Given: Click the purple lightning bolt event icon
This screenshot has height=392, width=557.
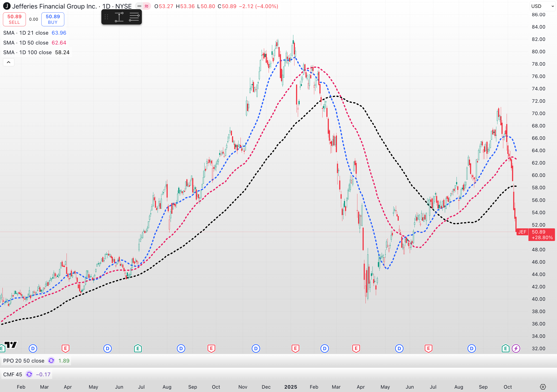Looking at the screenshot, I should (516, 349).
